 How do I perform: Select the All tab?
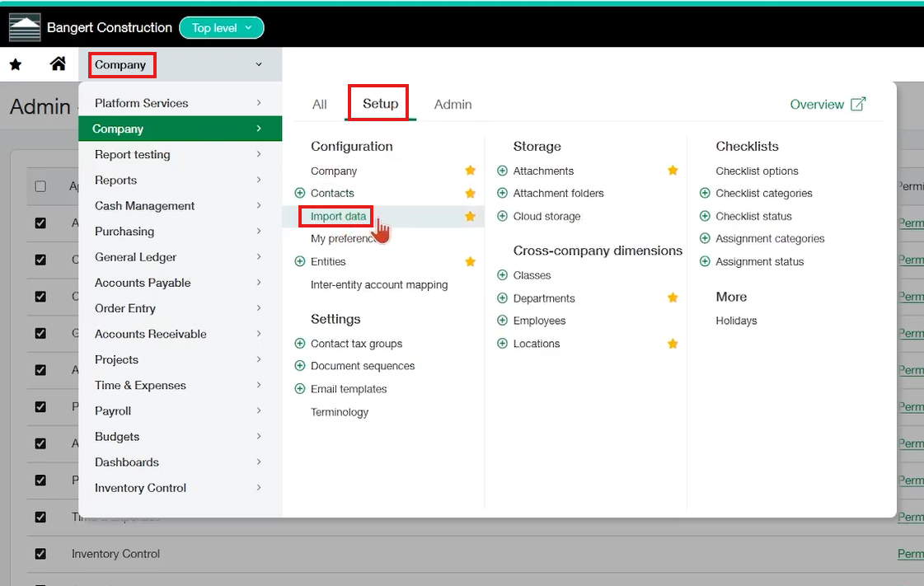pos(319,104)
